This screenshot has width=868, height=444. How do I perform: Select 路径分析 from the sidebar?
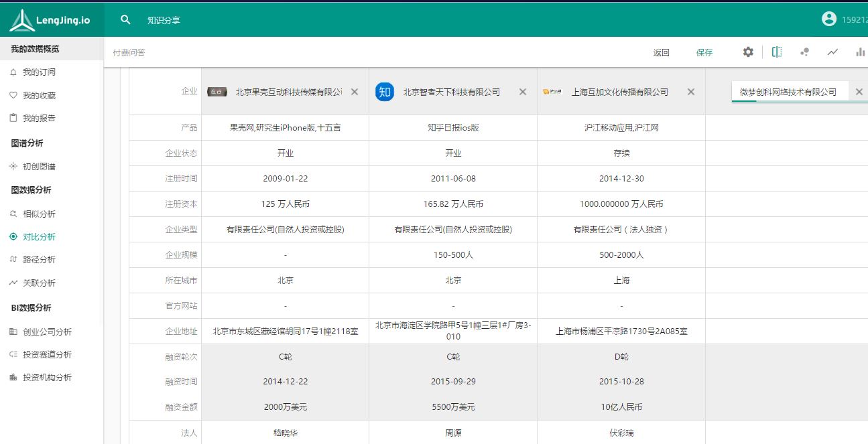coord(39,260)
